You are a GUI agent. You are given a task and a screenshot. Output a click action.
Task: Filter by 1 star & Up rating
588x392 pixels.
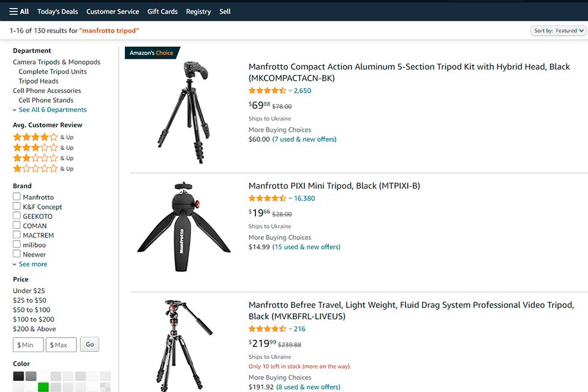(43, 168)
